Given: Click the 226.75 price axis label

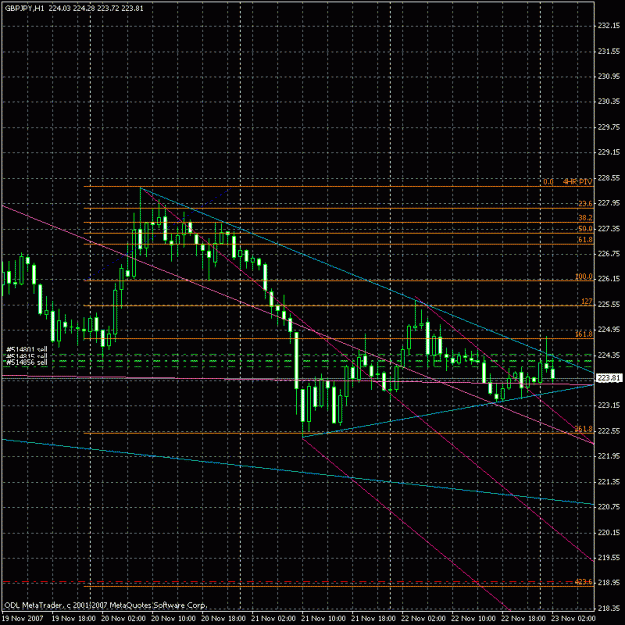Looking at the screenshot, I should point(609,254).
